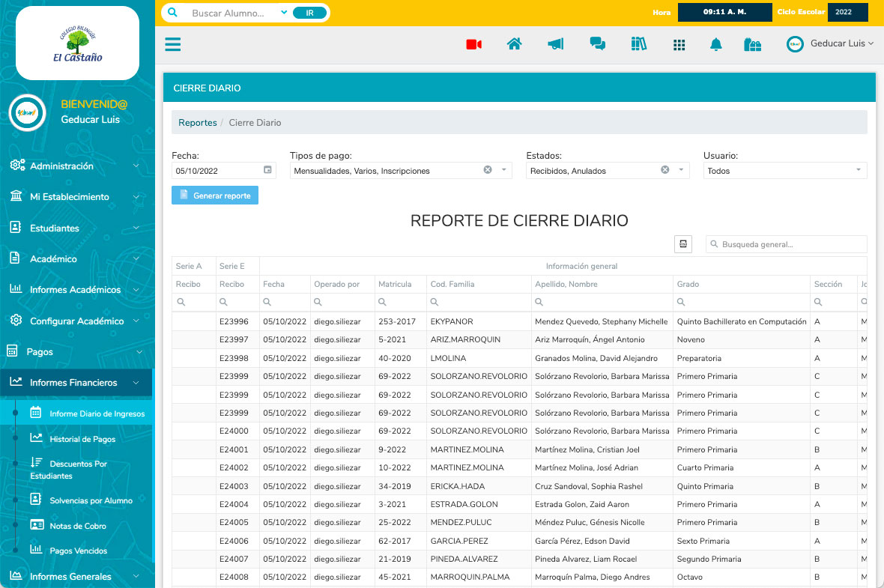Click the Fecha date input field
884x588 pixels.
click(224, 170)
